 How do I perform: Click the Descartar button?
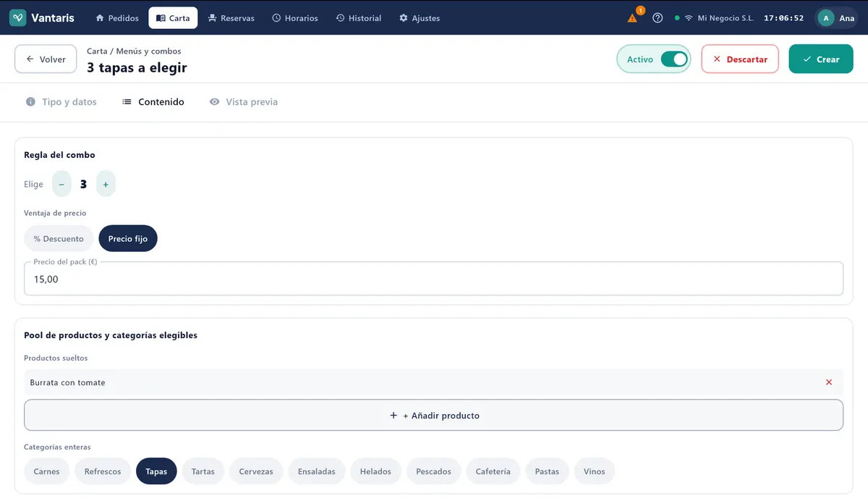[x=740, y=59]
